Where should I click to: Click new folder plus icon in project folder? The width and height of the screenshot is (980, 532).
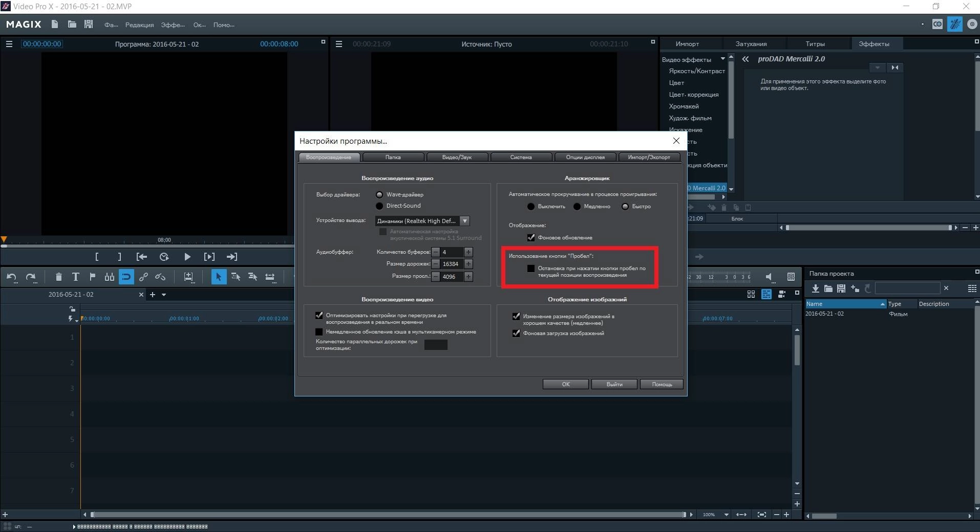[855, 289]
